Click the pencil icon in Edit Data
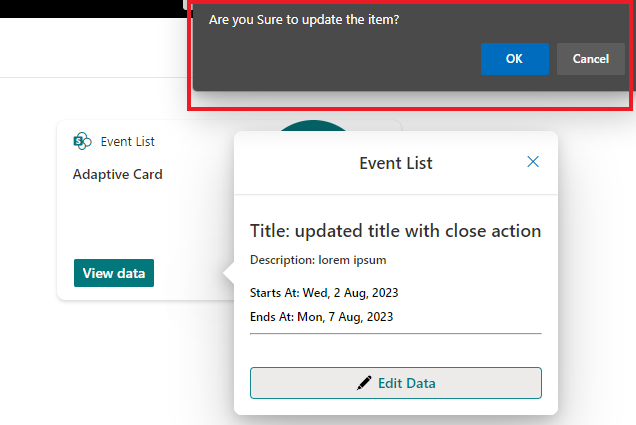Image resolution: width=636 pixels, height=425 pixels. pos(364,383)
